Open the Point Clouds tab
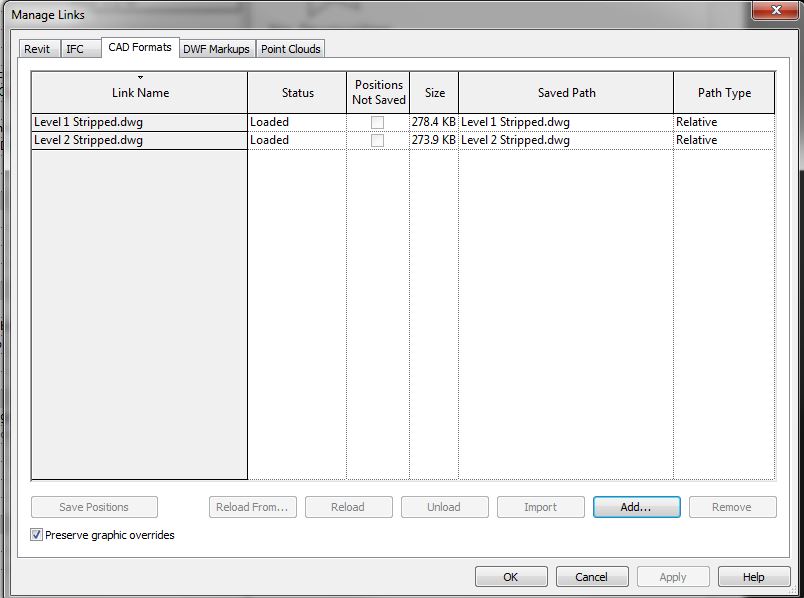Image resolution: width=804 pixels, height=598 pixels. click(290, 48)
